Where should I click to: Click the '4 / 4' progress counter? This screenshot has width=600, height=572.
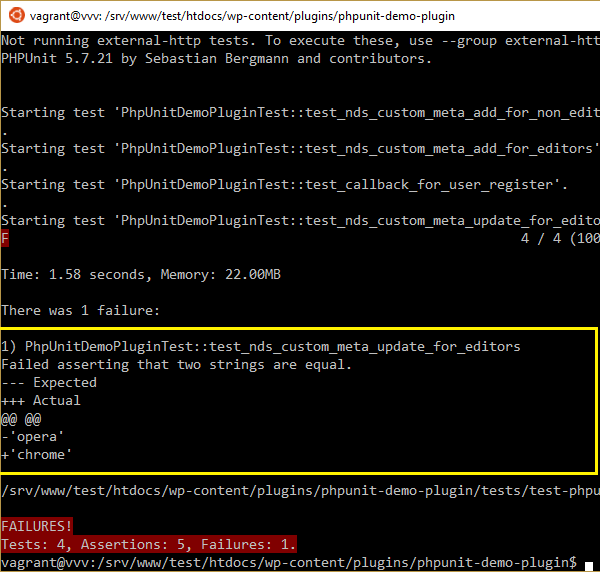(x=541, y=238)
